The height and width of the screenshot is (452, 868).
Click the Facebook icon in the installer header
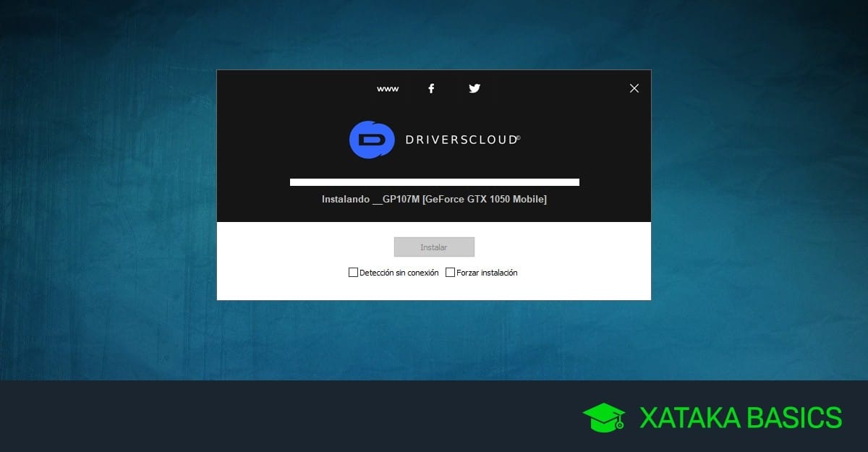431,88
